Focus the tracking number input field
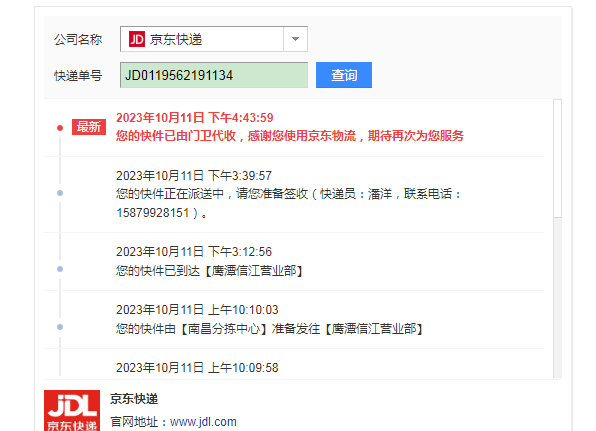This screenshot has width=596, height=431. (214, 75)
